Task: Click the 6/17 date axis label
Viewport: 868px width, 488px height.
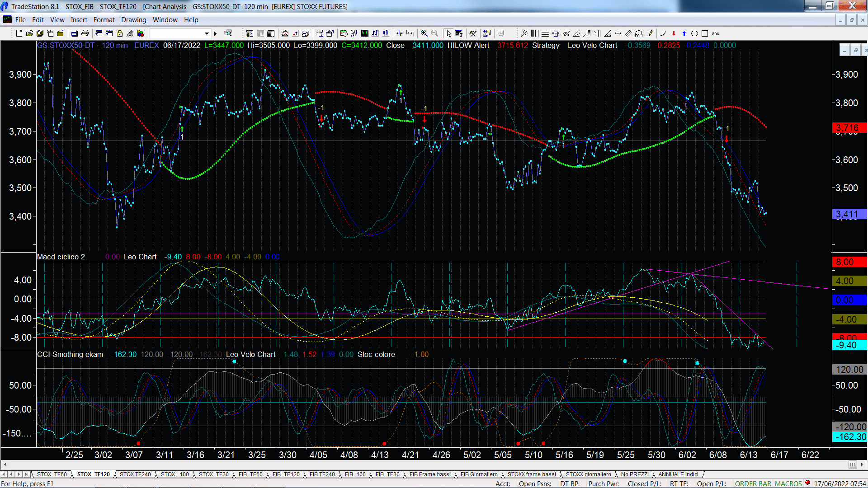Action: coord(779,455)
